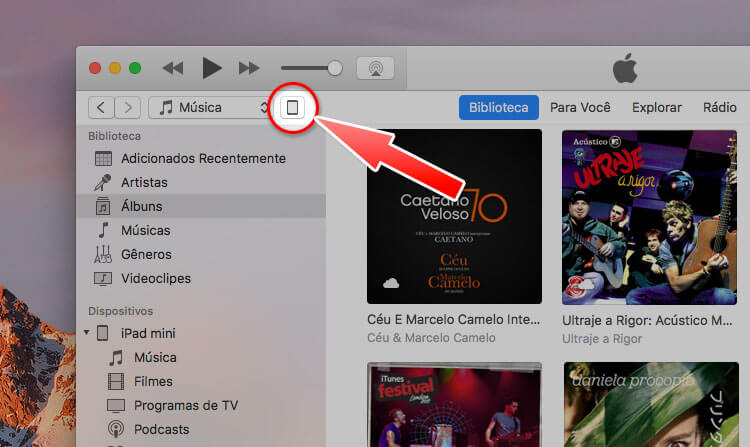Click album title Céu E Marcelo Camelo Inte...

click(x=453, y=319)
